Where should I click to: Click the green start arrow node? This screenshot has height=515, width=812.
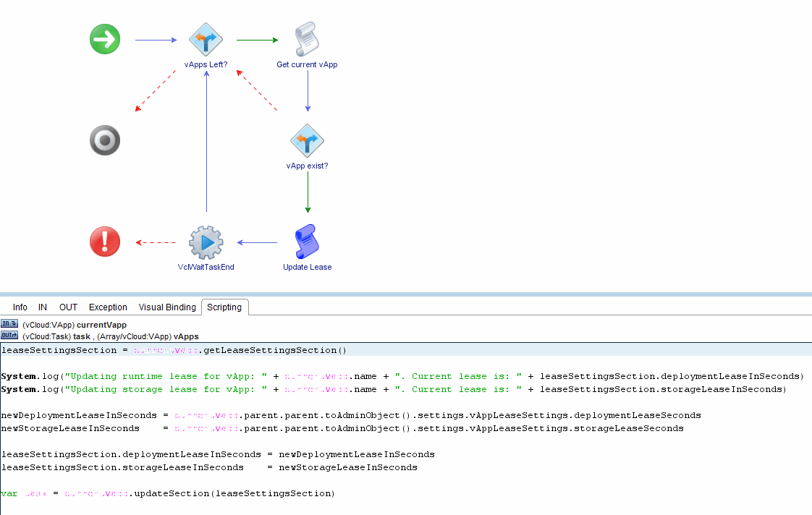point(105,39)
